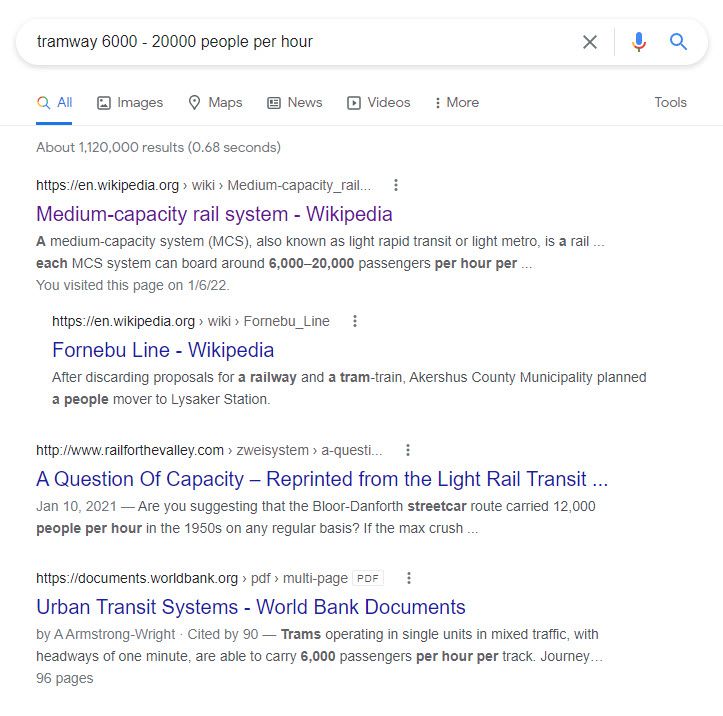This screenshot has width=723, height=716.
Task: Switch to the Maps tab
Action: (x=215, y=102)
